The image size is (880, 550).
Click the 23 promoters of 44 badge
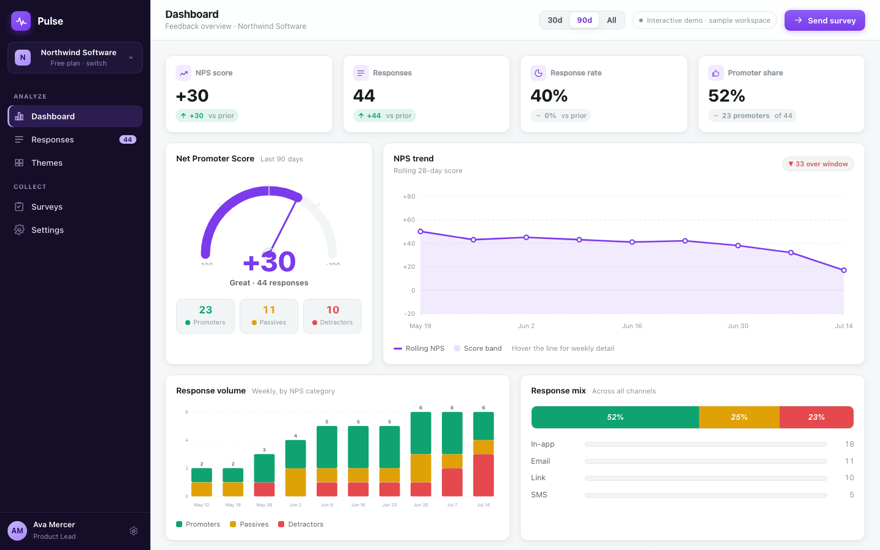[x=752, y=116]
